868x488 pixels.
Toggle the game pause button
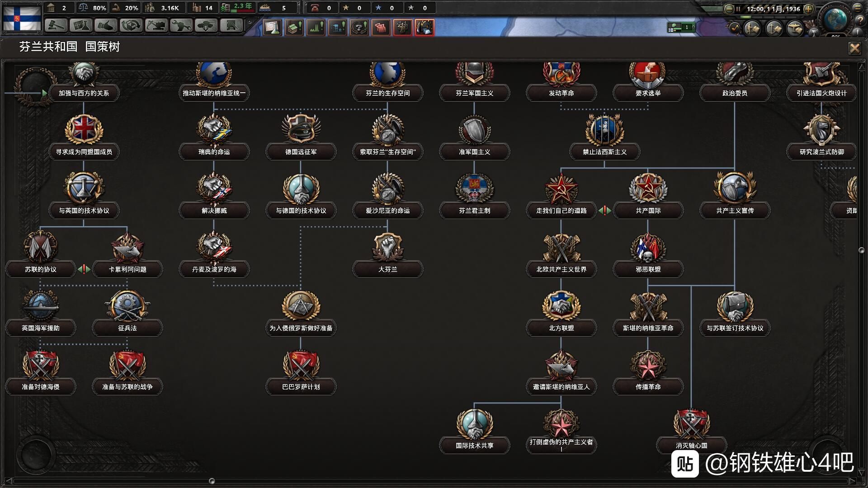tap(739, 9)
